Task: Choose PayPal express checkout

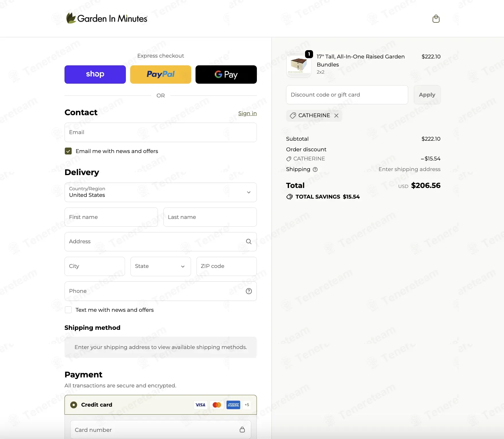Action: [x=161, y=75]
